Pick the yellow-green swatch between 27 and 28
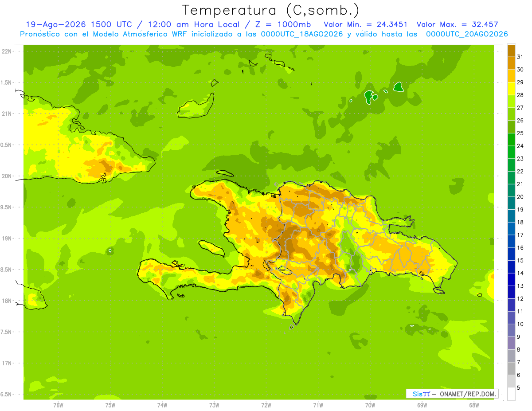This screenshot has height=411, width=532. click(511, 101)
